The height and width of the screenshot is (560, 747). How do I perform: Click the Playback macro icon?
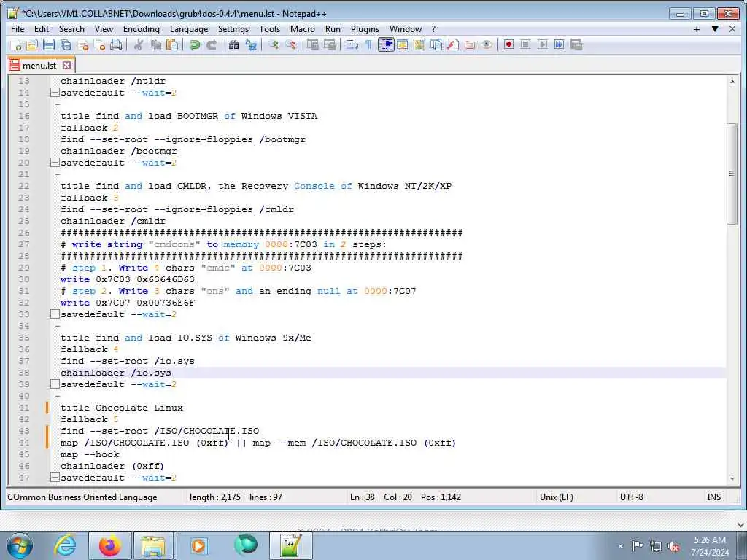click(542, 44)
